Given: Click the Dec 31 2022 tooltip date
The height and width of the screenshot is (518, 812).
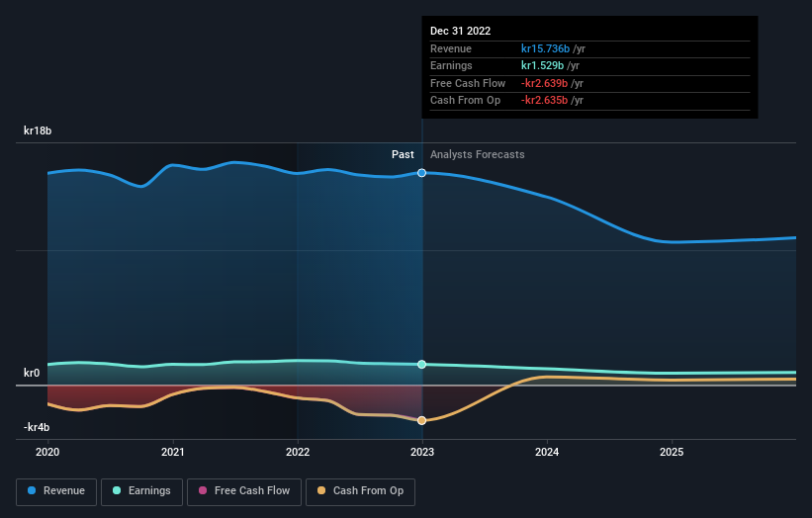Looking at the screenshot, I should click(x=460, y=31).
